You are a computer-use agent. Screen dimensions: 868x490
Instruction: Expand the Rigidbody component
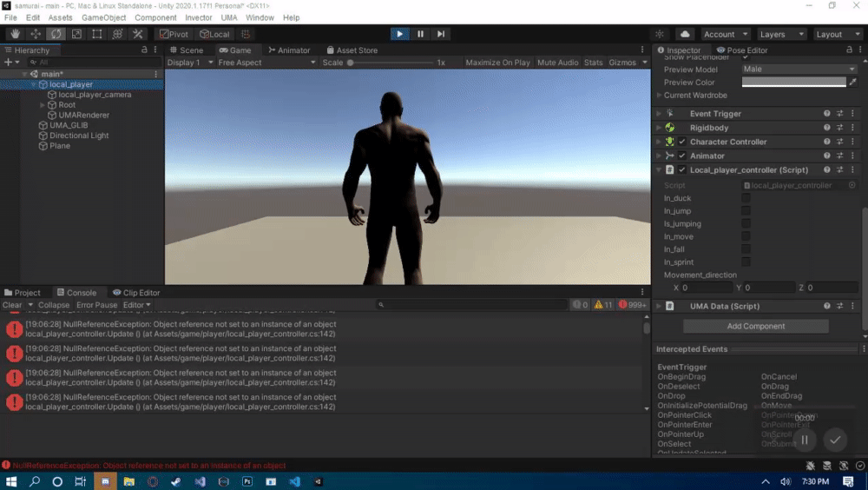point(659,128)
